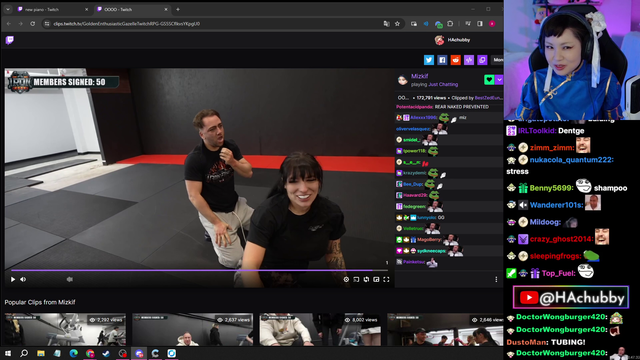The height and width of the screenshot is (360, 640).
Task: Open the HAchubby account avatar menu
Action: click(x=439, y=40)
